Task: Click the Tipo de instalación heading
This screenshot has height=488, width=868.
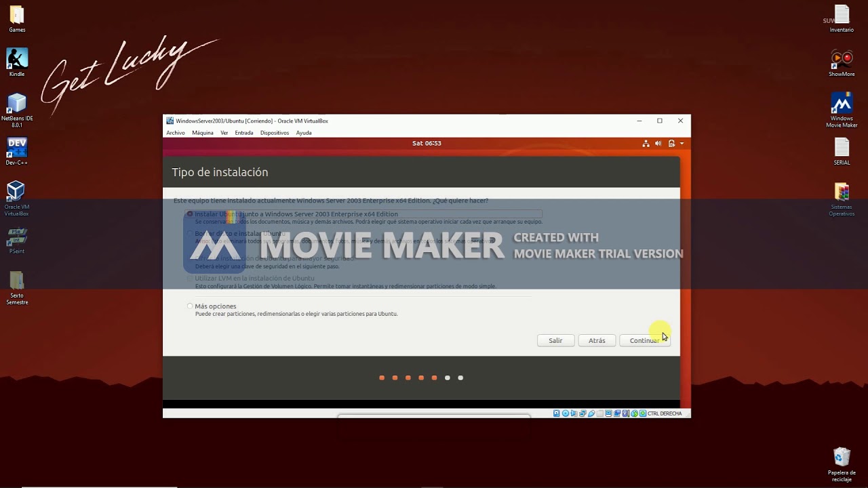Action: pyautogui.click(x=220, y=172)
